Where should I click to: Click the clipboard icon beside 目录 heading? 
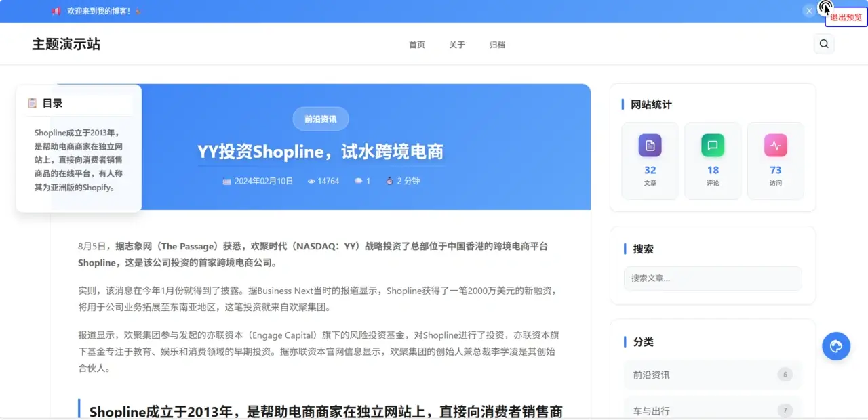click(32, 102)
